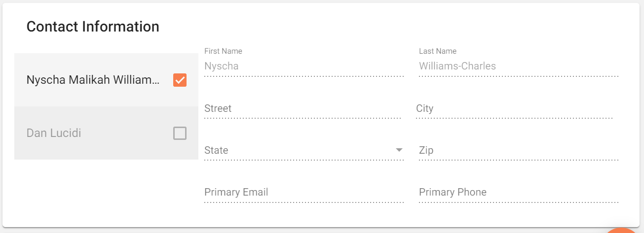Click the orange floating action button
This screenshot has height=233, width=644.
pyautogui.click(x=623, y=231)
